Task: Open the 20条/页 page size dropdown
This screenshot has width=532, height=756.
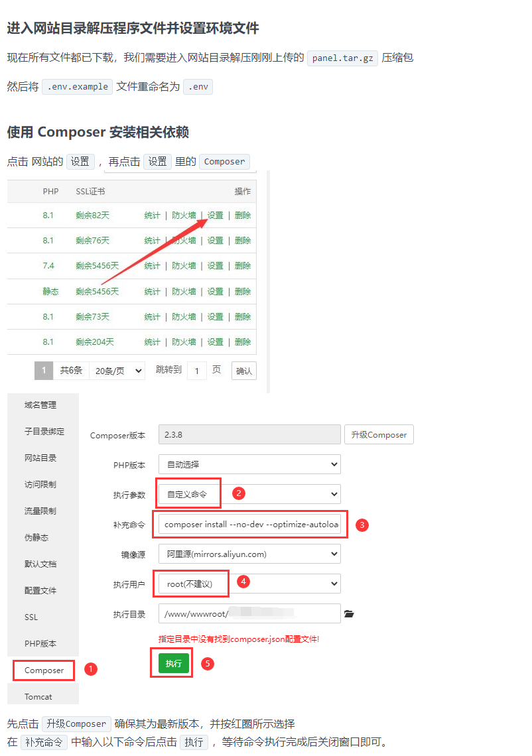Action: click(117, 371)
